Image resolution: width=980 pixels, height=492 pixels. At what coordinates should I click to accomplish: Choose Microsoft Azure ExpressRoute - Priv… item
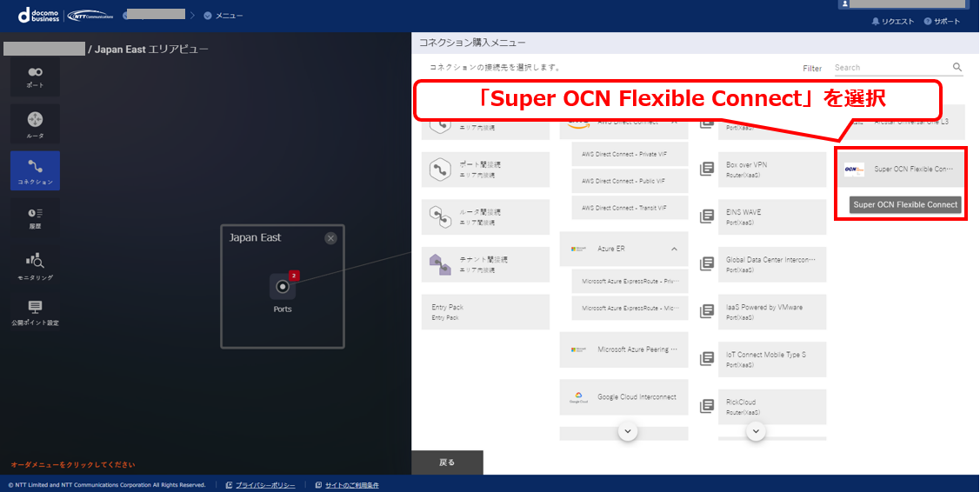(x=630, y=282)
